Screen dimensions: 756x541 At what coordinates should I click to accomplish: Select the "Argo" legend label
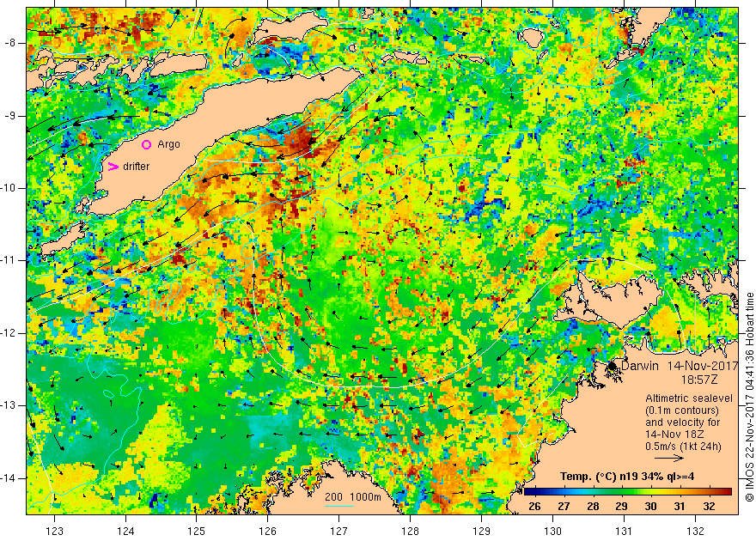[x=168, y=144]
